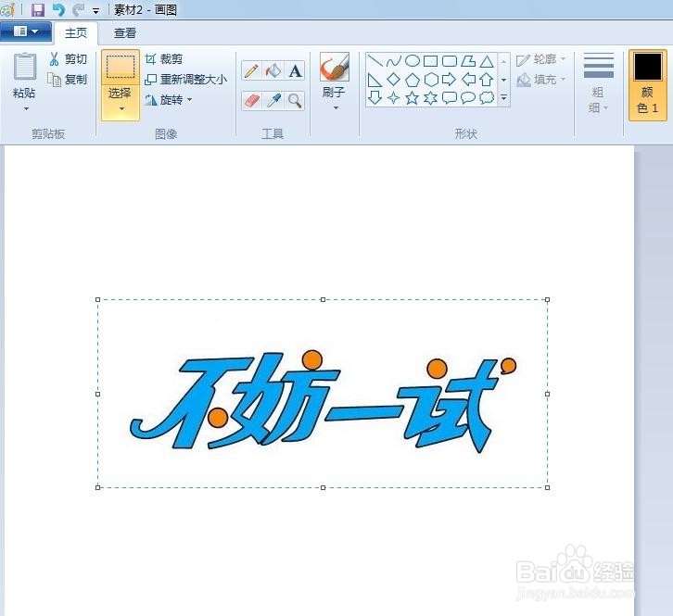Select the Hexagon shape
This screenshot has width=673, height=616.
tap(431, 80)
